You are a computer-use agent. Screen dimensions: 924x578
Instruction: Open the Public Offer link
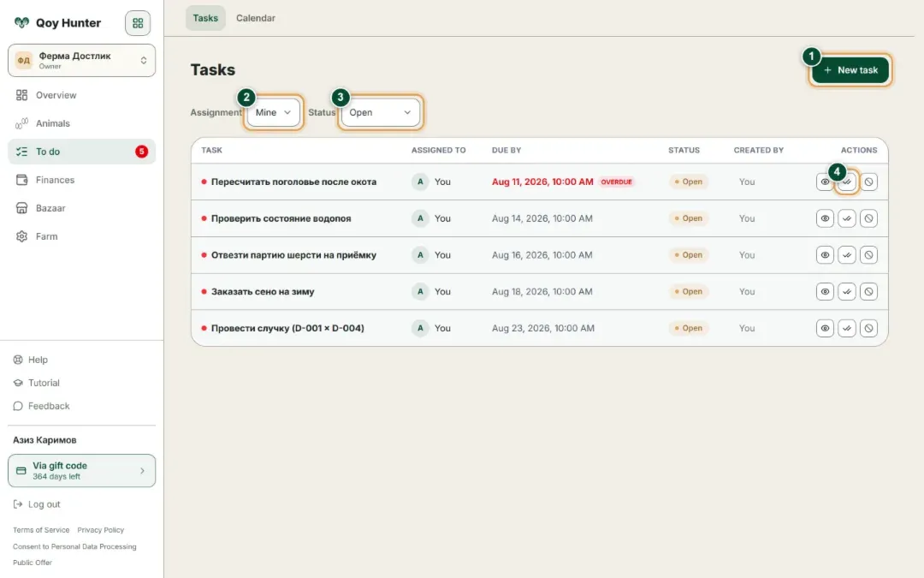click(x=33, y=563)
